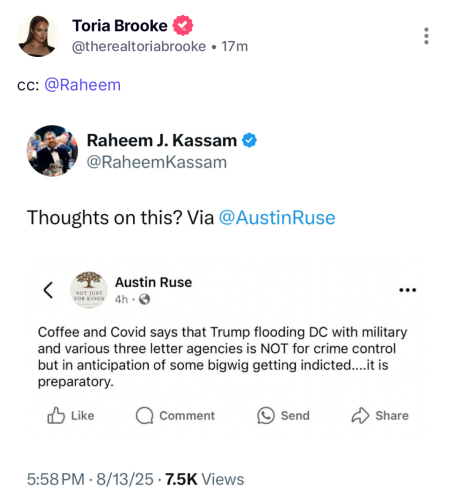
Task: Click Raheem J. Kassam's blue verified badge
Action: click(x=249, y=140)
